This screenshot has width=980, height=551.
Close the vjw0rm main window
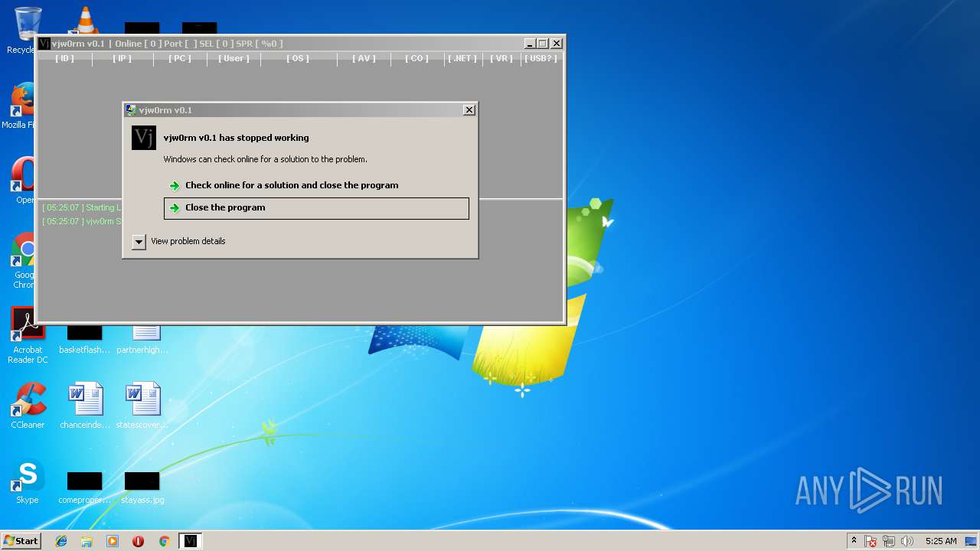coord(557,44)
